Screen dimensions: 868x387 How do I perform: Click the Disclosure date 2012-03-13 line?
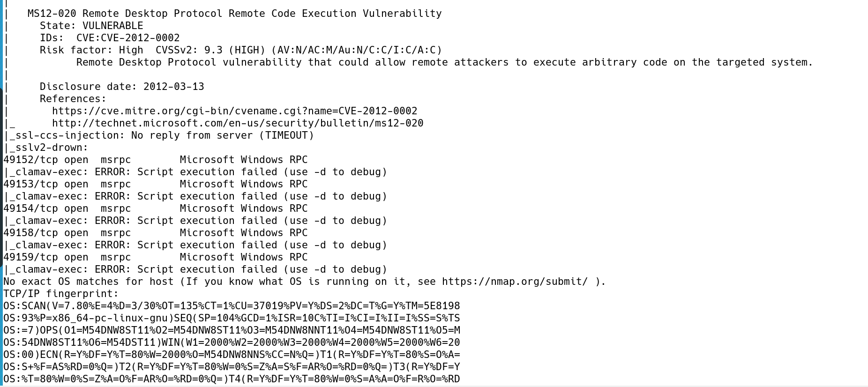click(x=122, y=87)
